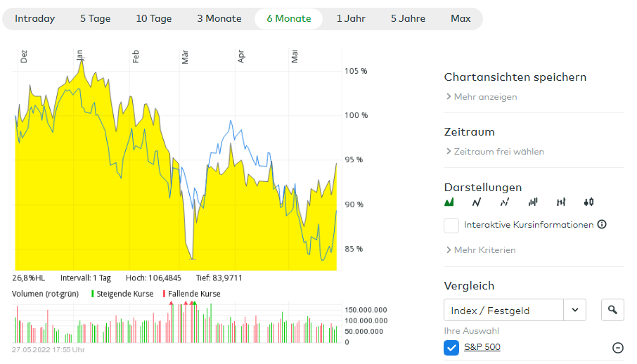This screenshot has width=637, height=364.
Task: Enable Interaktive Kursinformationen checkbox
Action: pyautogui.click(x=451, y=226)
